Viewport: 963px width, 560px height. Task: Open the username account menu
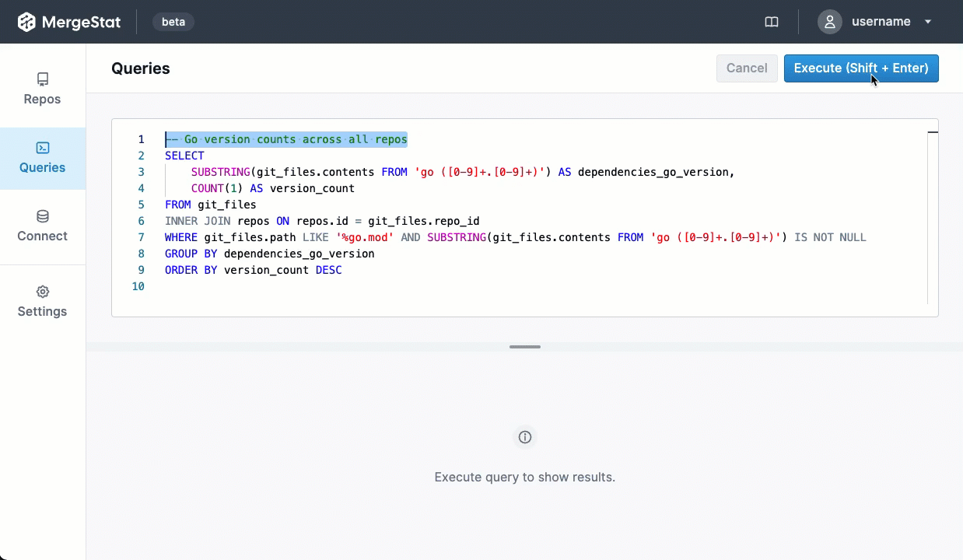881,22
